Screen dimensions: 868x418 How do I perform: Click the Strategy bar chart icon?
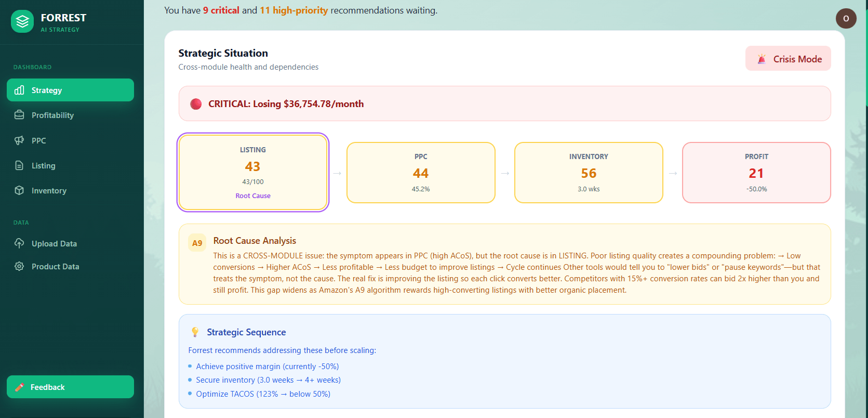(19, 90)
